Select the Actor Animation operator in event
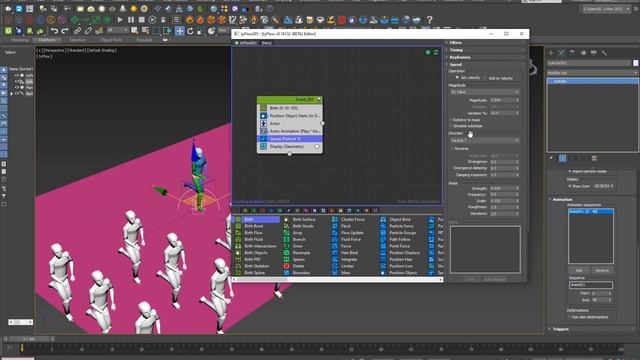 click(290, 131)
